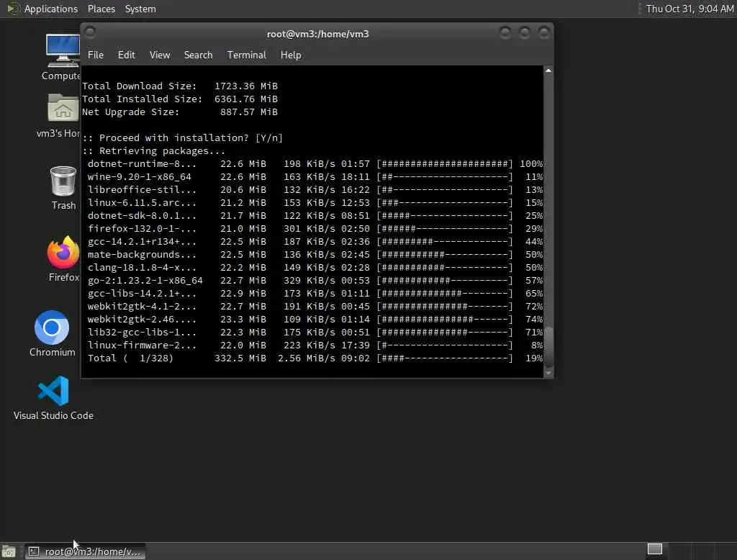Click the 'Total ( 1/328)' summary row
The width and height of the screenshot is (737, 560).
point(315,358)
